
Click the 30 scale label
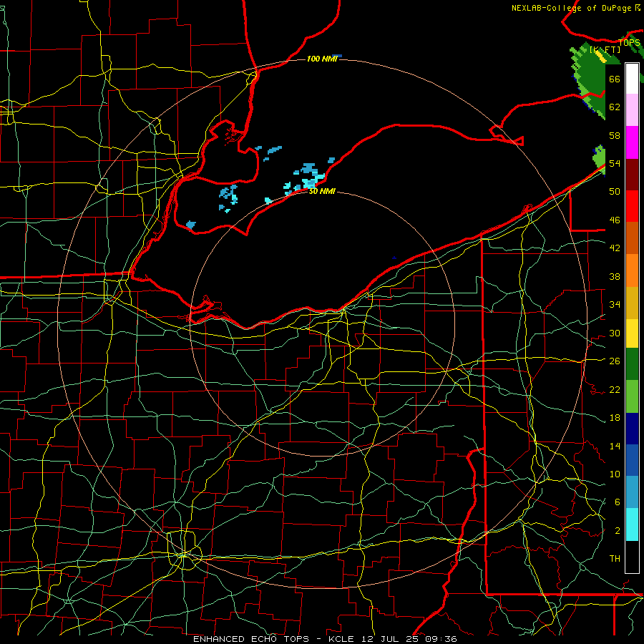pyautogui.click(x=615, y=333)
